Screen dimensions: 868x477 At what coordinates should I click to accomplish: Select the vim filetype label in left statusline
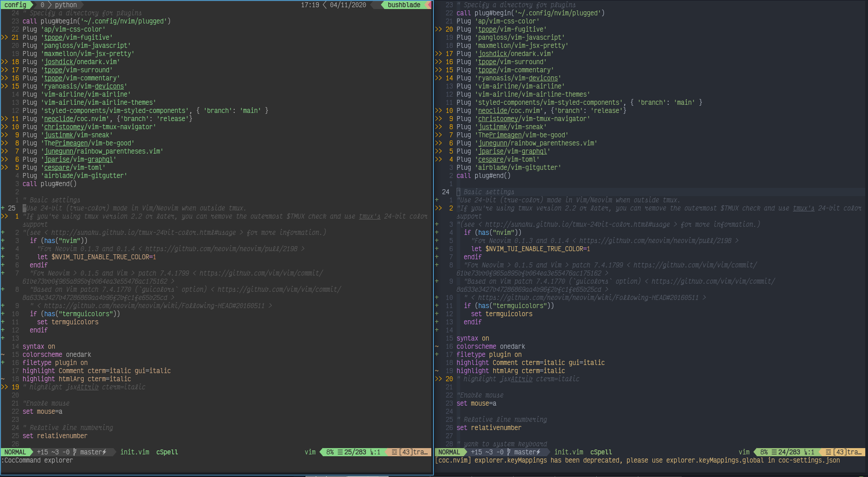click(x=311, y=452)
